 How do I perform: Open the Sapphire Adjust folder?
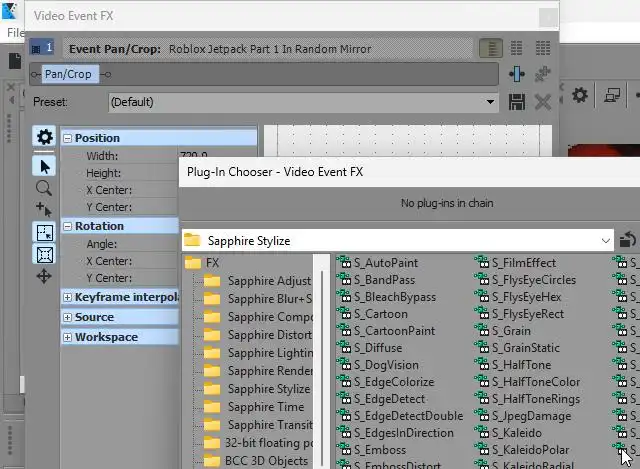point(258,281)
